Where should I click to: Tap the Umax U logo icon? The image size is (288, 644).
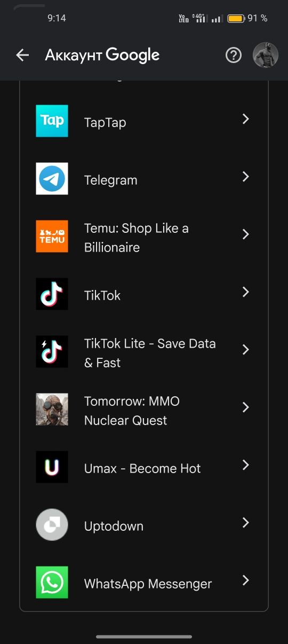click(x=52, y=467)
